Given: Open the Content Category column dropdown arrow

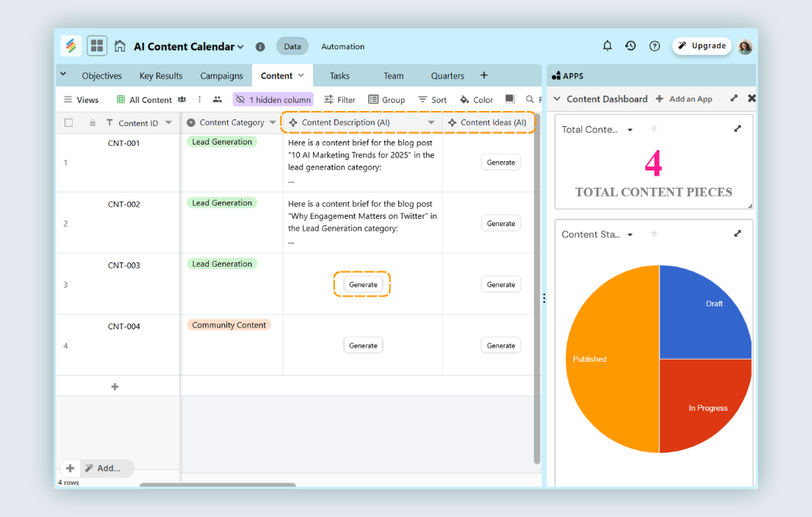Looking at the screenshot, I should 273,122.
